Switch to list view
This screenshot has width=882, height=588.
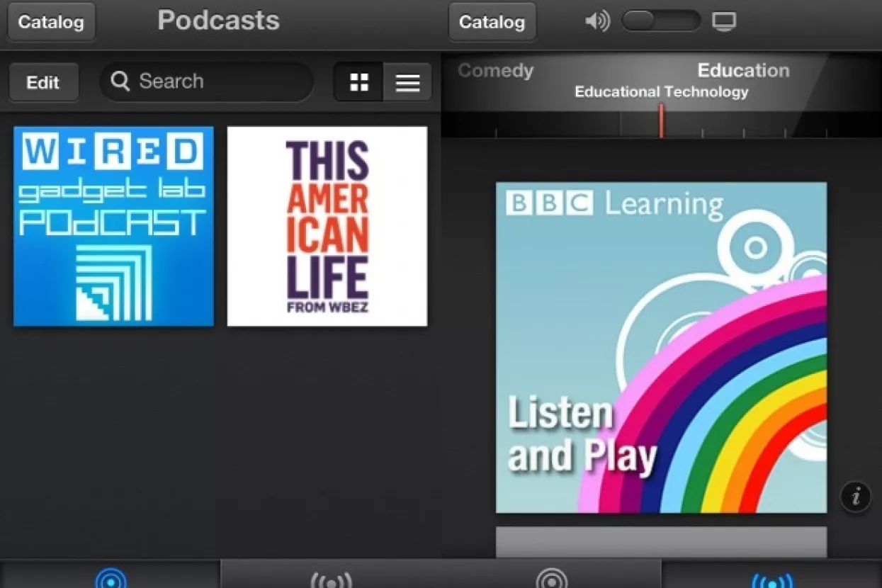407,82
